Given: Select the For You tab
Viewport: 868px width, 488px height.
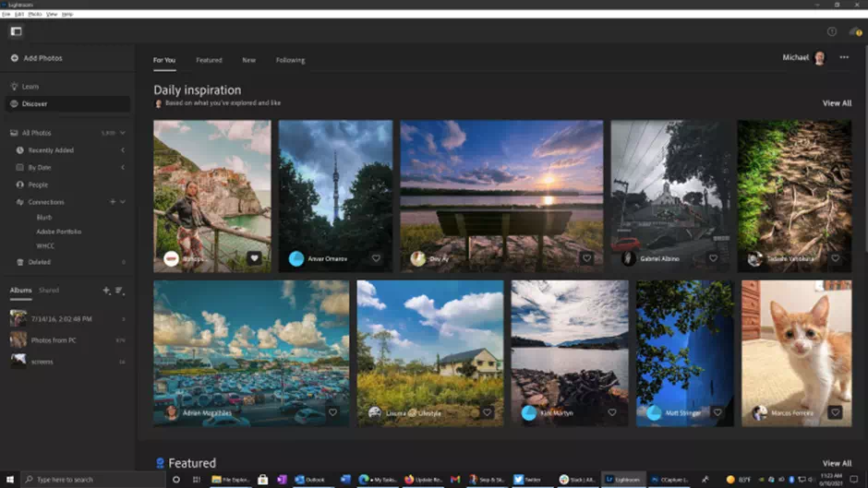Looking at the screenshot, I should pos(164,60).
